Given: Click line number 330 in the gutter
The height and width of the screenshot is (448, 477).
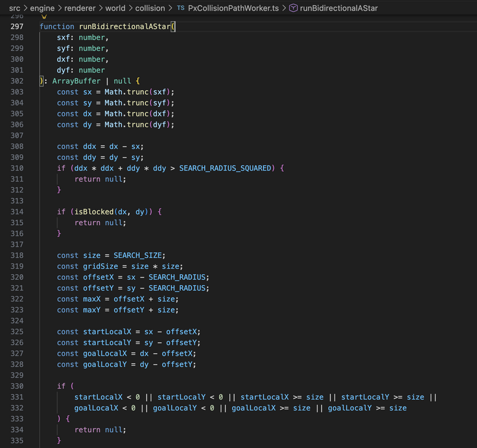Looking at the screenshot, I should coord(17,386).
